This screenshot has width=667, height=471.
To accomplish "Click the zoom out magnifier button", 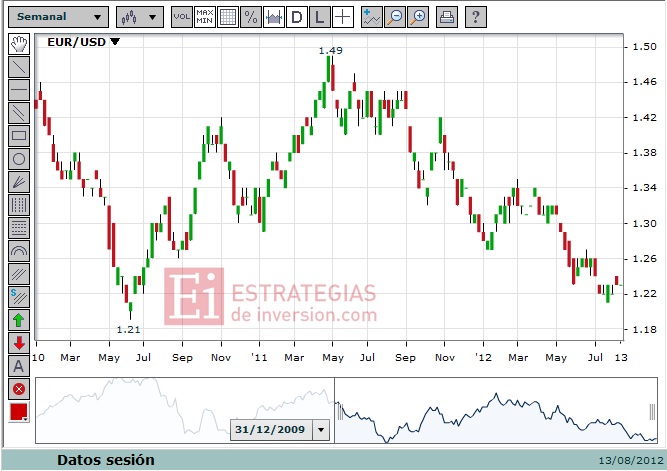I will (x=395, y=17).
